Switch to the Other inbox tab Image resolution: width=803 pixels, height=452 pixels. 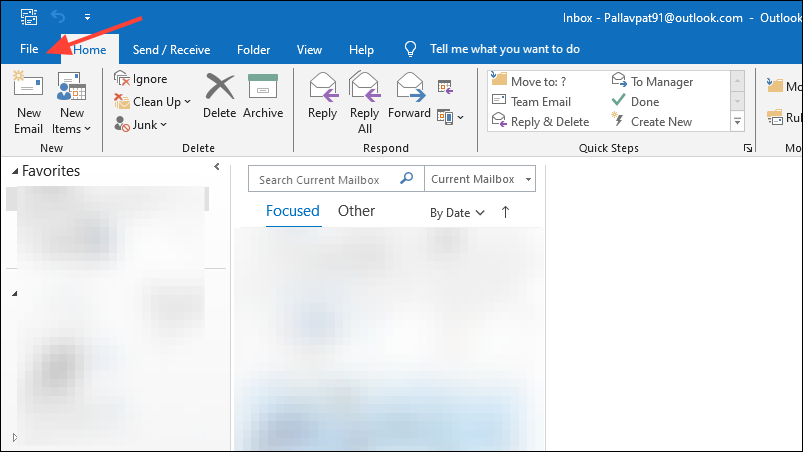pyautogui.click(x=356, y=211)
